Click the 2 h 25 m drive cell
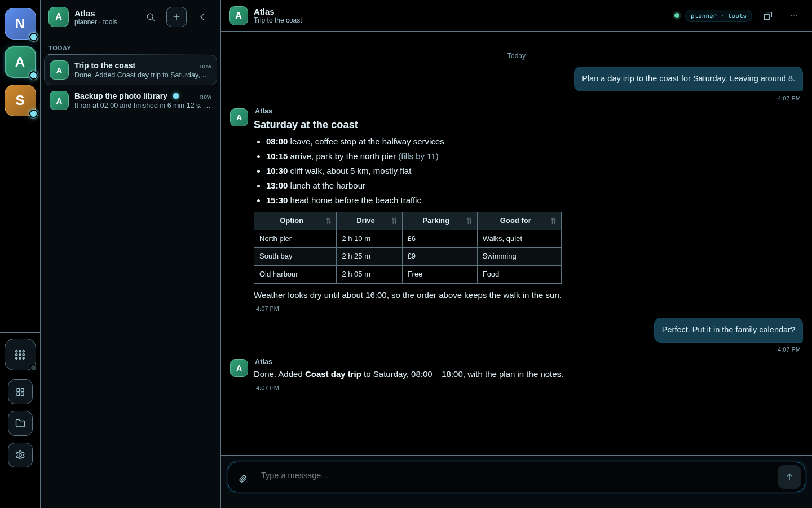Screen dimensions: 812x508 pyautogui.click(x=369, y=256)
